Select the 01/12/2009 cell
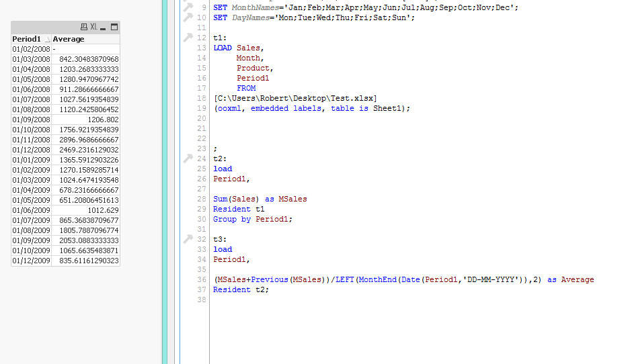 click(x=32, y=261)
